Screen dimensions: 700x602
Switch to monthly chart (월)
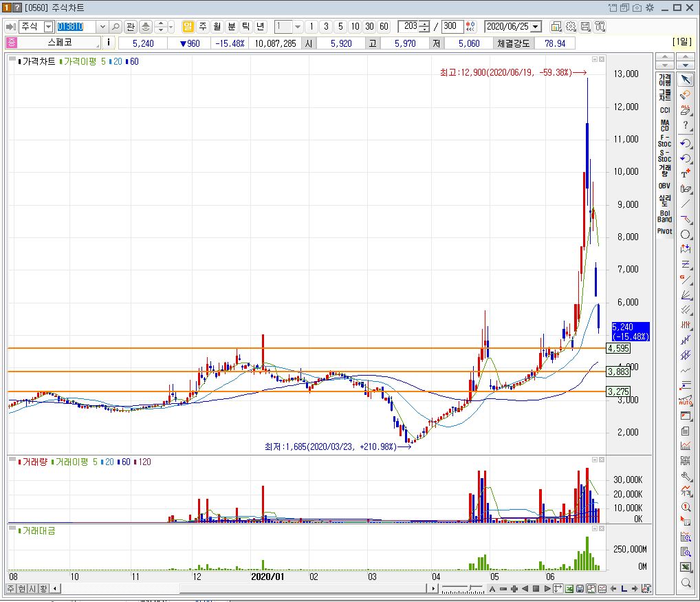[x=217, y=27]
